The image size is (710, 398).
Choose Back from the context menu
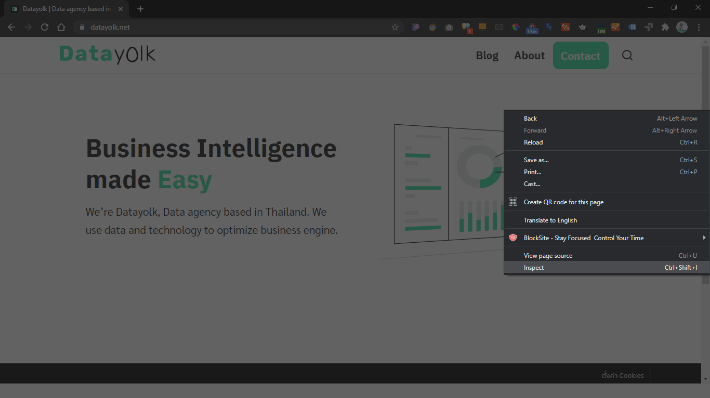click(607, 118)
